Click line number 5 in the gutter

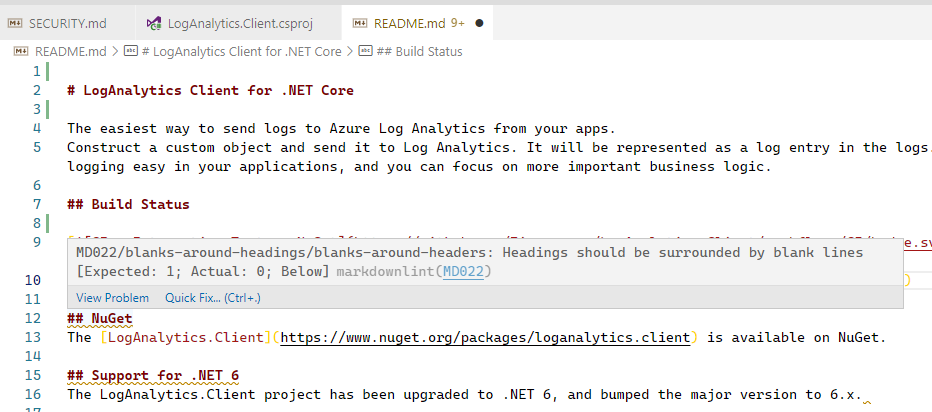click(x=36, y=147)
